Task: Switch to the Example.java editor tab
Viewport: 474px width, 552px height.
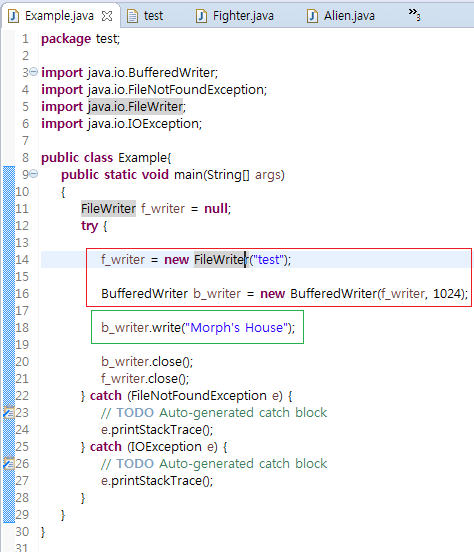Action: [59, 16]
